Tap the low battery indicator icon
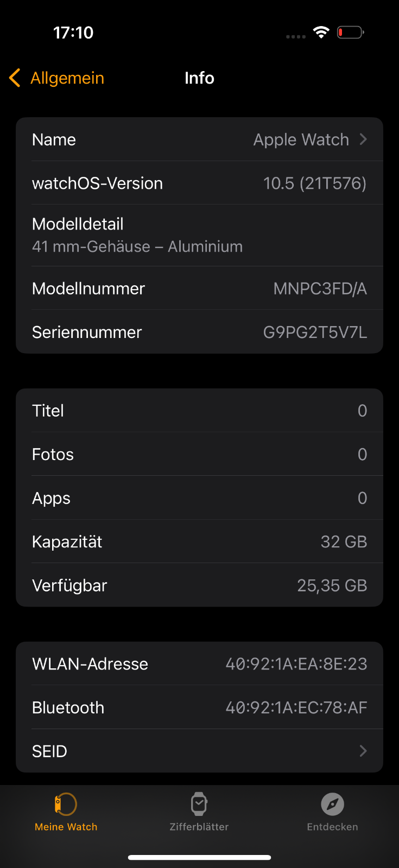Screen dimensions: 399x868 click(351, 33)
